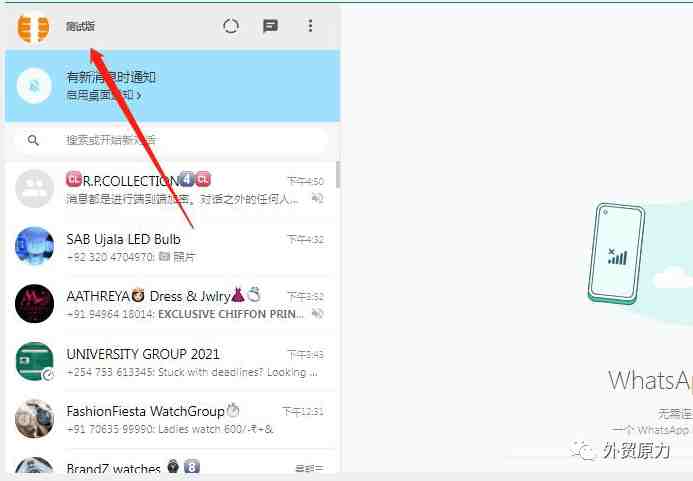The image size is (693, 481).
Task: Focus the search or start new chat field
Action: pos(171,141)
